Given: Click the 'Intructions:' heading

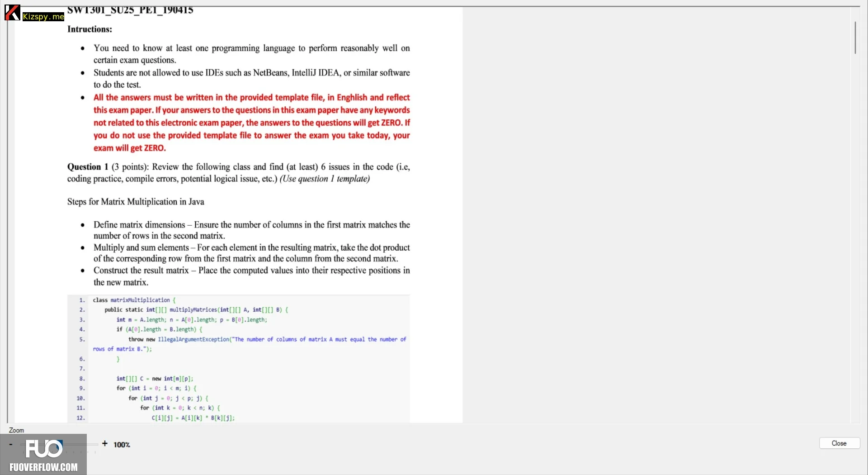Looking at the screenshot, I should (90, 29).
